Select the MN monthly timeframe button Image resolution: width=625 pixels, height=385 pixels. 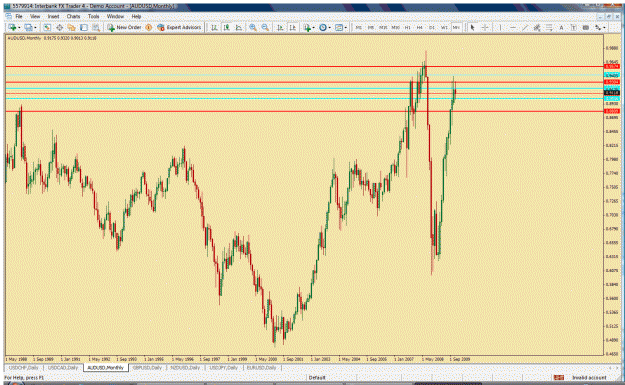click(456, 28)
